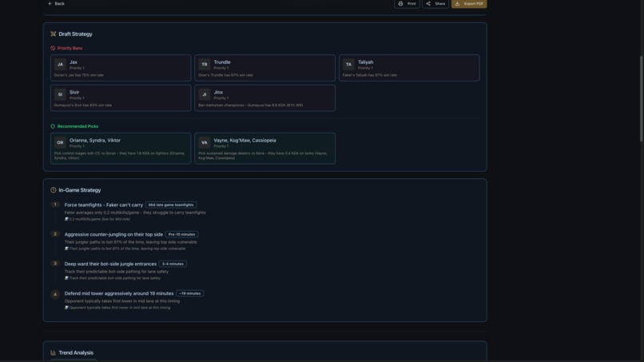Image resolution: width=644 pixels, height=362 pixels.
Task: Click the Recommended Picks shield icon
Action: 53,126
